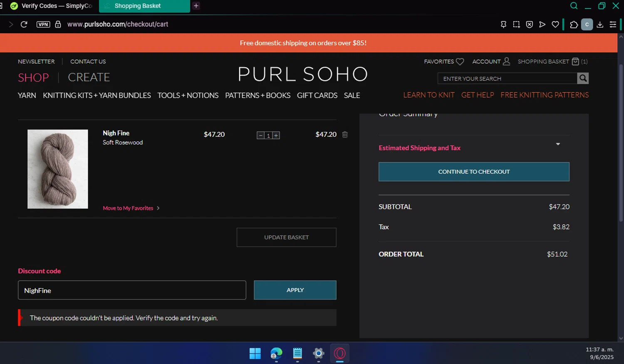Open the Yarn menu
Viewport: 624px width, 364px height.
point(27,95)
